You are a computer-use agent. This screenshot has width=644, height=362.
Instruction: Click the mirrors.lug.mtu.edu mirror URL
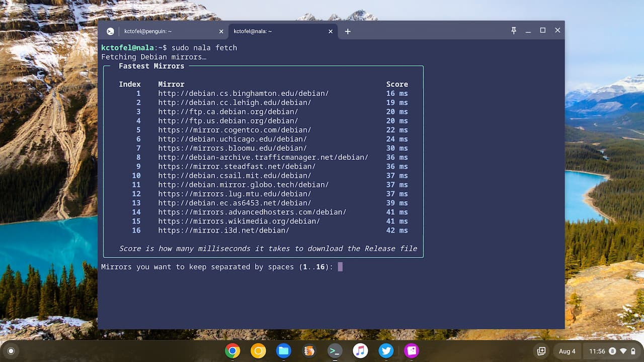point(234,194)
